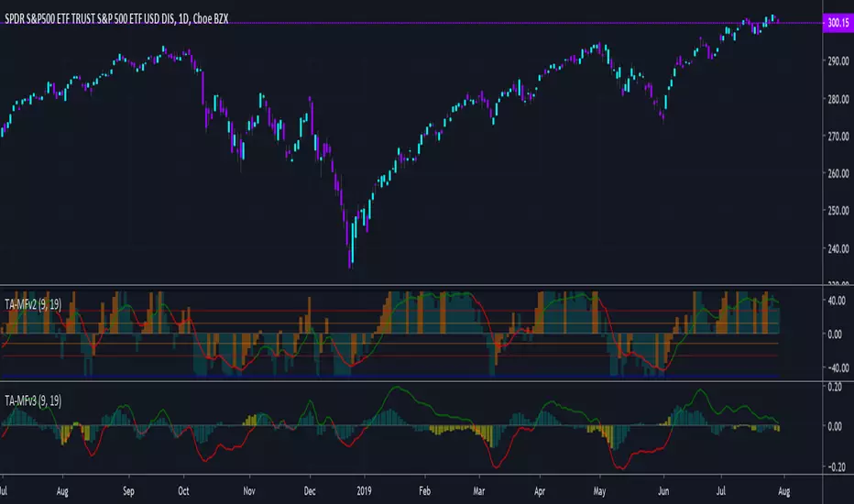854x504 pixels.
Task: Click the Oct label on time axis
Action: point(184,490)
